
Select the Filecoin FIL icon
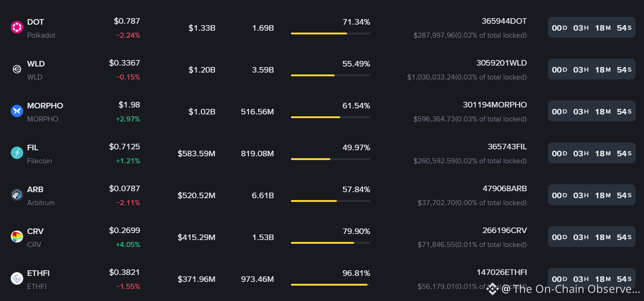pos(17,153)
